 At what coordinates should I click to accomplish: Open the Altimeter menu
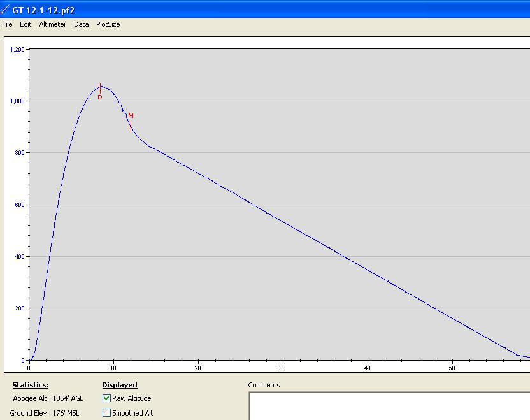pos(52,24)
